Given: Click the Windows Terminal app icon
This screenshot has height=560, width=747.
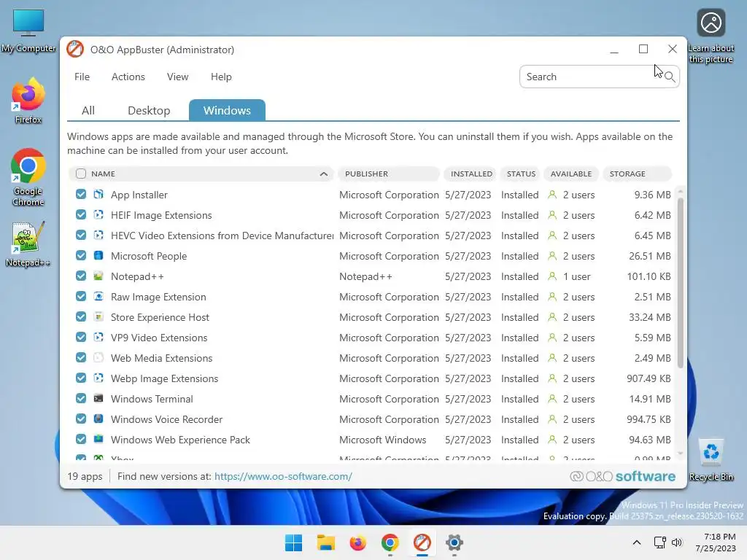Looking at the screenshot, I should (98, 399).
